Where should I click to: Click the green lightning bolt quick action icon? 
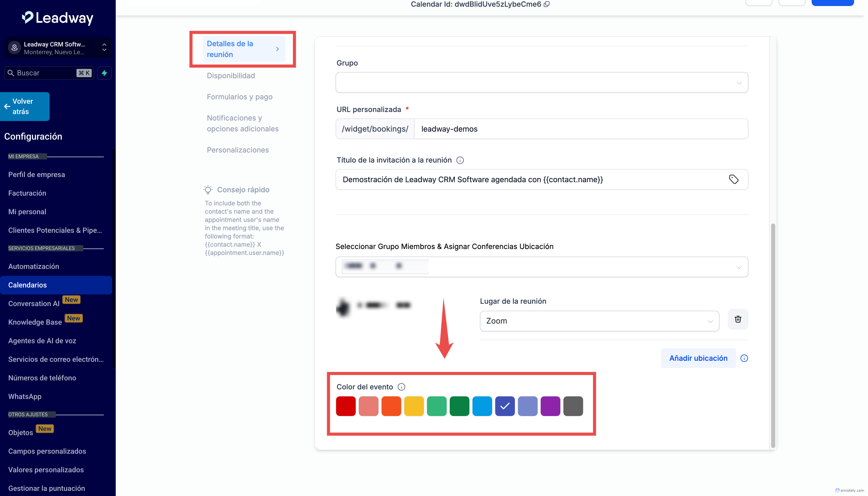pyautogui.click(x=104, y=73)
